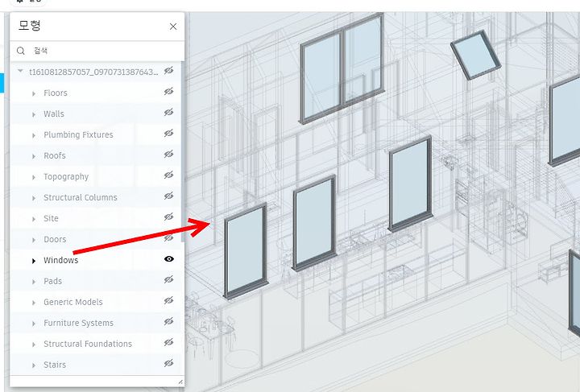
Task: Show the Topography category
Action: click(x=168, y=175)
